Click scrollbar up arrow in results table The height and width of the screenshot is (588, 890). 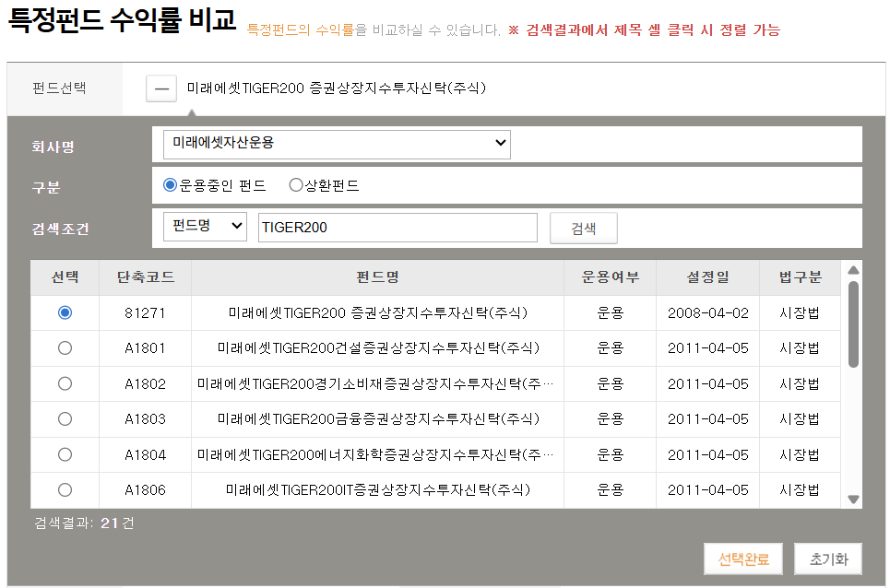(853, 270)
